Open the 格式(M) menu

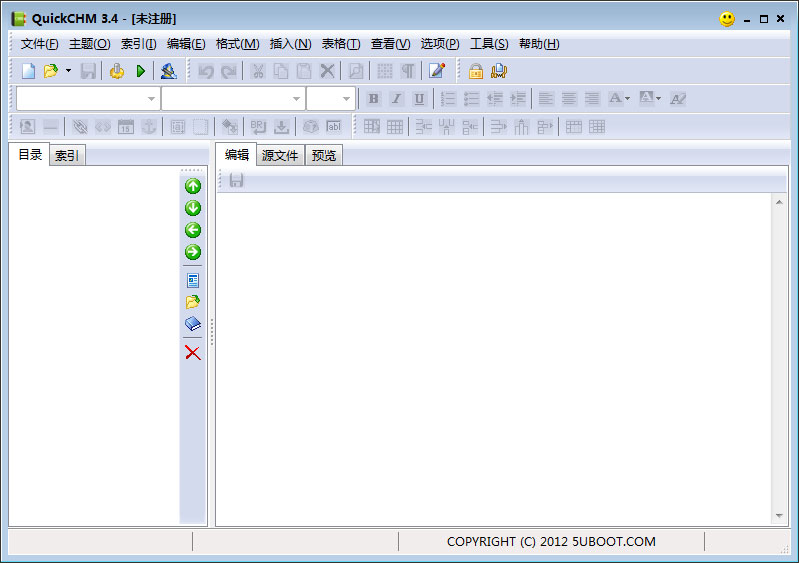pos(237,44)
